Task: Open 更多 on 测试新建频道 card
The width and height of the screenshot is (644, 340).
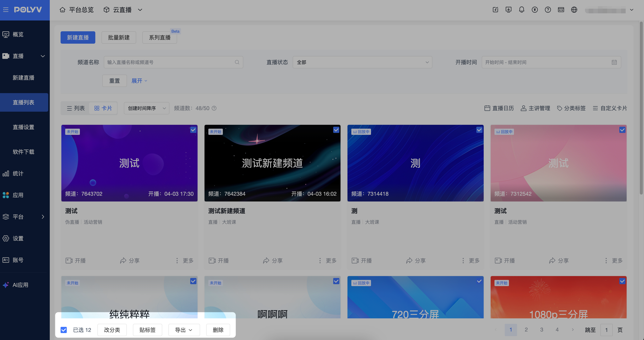Action: click(x=328, y=261)
